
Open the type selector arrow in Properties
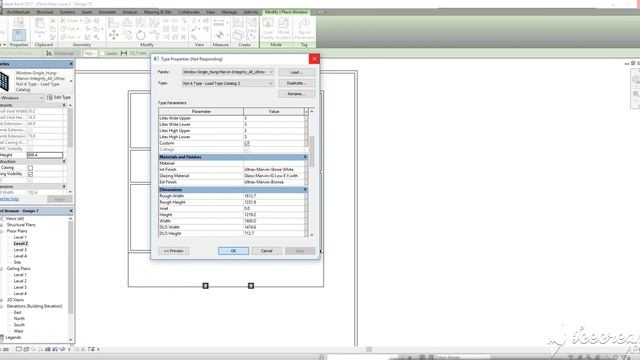tap(71, 81)
